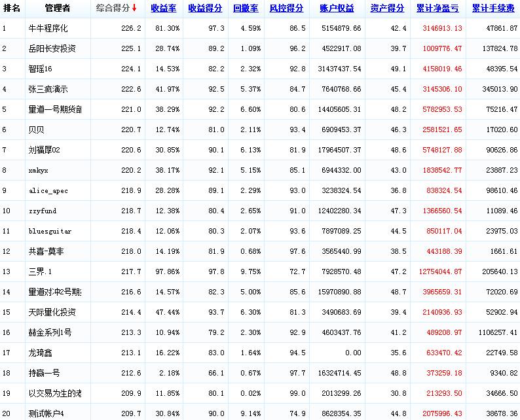Click the 账户权益 header link
The width and height of the screenshot is (520, 420).
(x=337, y=9)
